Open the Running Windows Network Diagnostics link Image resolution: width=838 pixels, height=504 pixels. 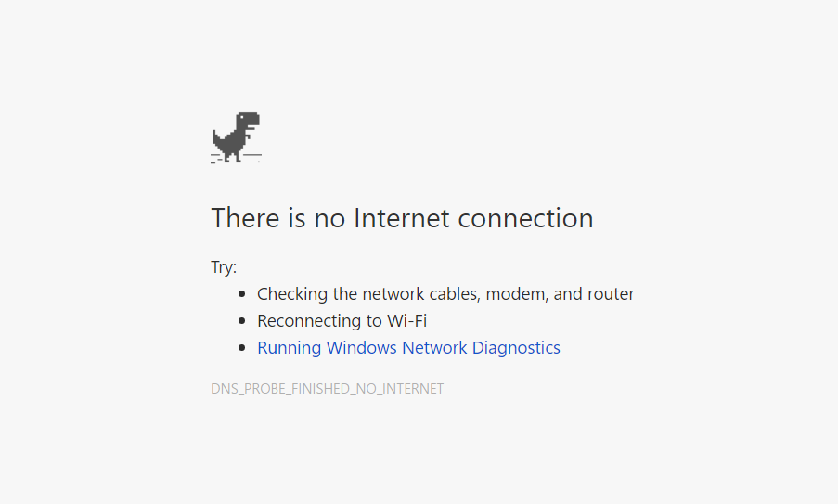(409, 347)
